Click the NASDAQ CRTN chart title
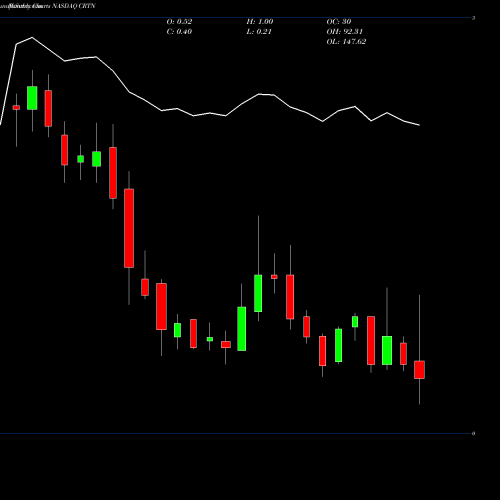 pos(74,6)
